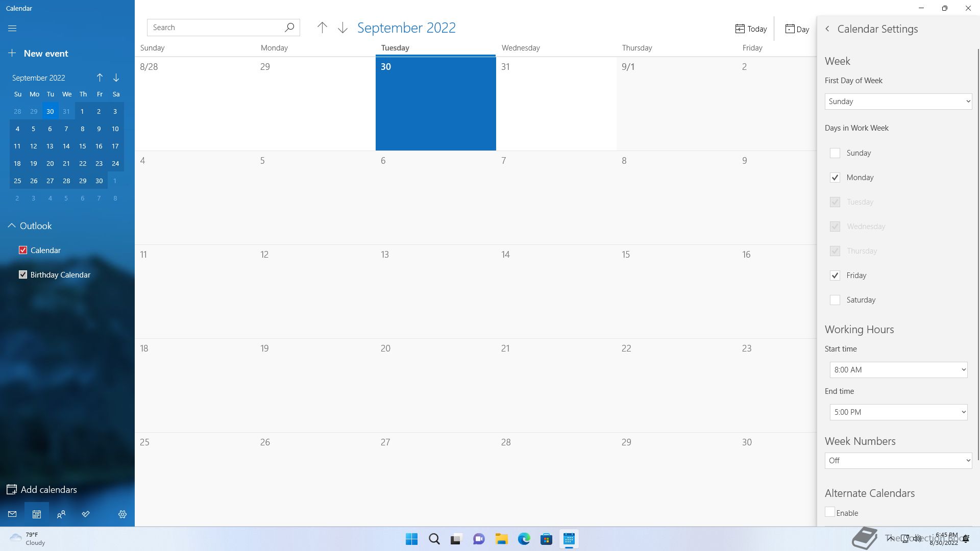Image resolution: width=980 pixels, height=551 pixels.
Task: Uncheck Friday in Days in Work Week
Action: click(835, 275)
